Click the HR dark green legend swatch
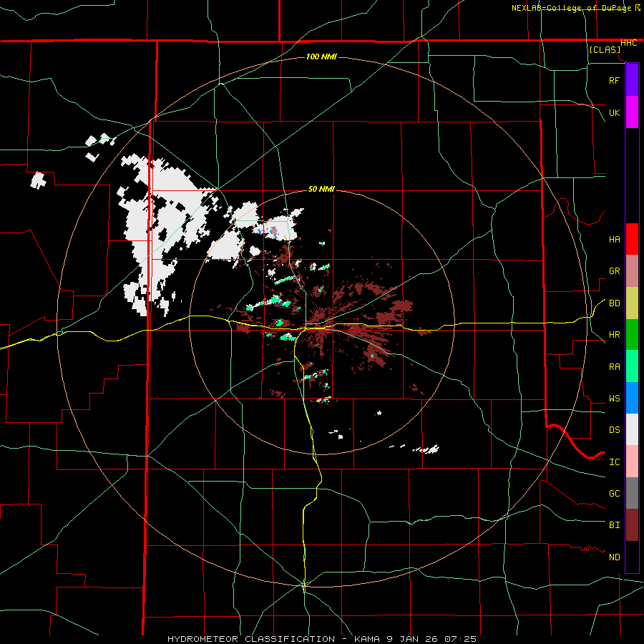The height and width of the screenshot is (644, 644). tap(632, 335)
